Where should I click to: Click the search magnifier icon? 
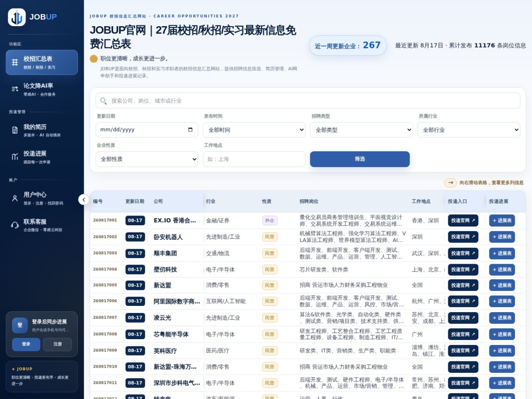click(x=103, y=101)
